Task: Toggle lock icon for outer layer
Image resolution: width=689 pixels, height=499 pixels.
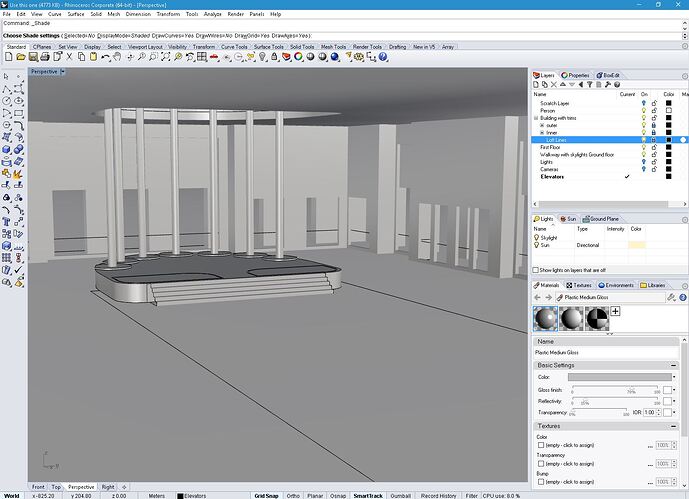Action: coord(654,125)
